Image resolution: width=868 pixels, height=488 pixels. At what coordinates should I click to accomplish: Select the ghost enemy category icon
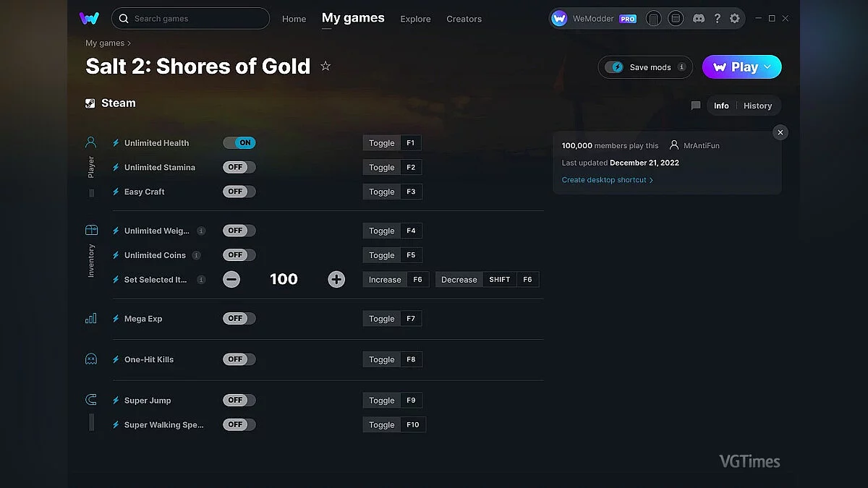coord(90,358)
